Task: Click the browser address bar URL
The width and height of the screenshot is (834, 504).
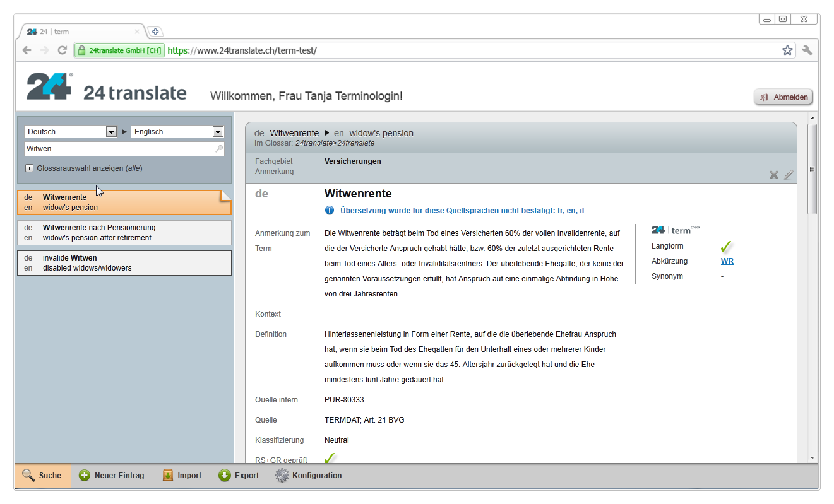Action: 242,50
